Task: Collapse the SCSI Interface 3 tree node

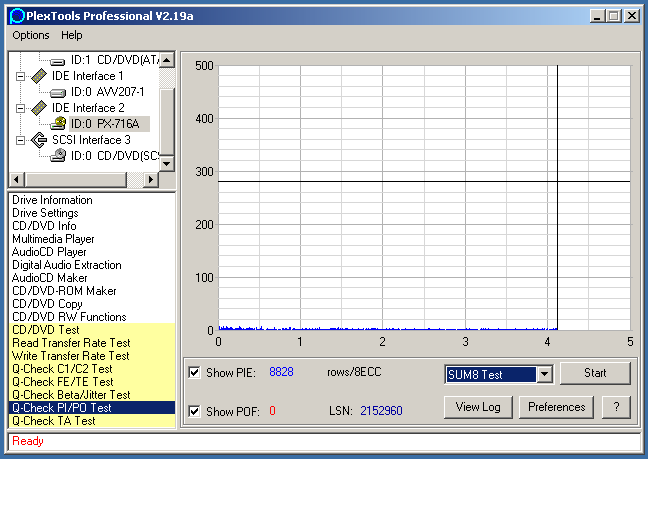Action: point(20,140)
